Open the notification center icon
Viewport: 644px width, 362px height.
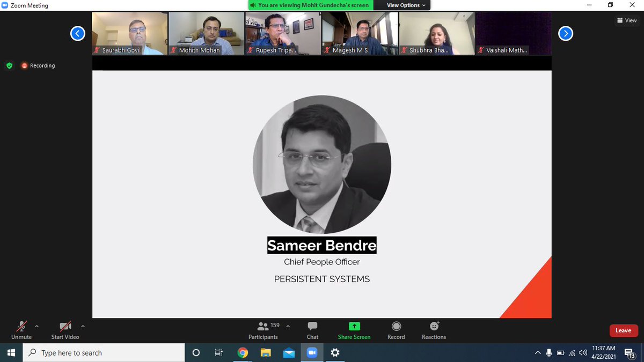631,353
